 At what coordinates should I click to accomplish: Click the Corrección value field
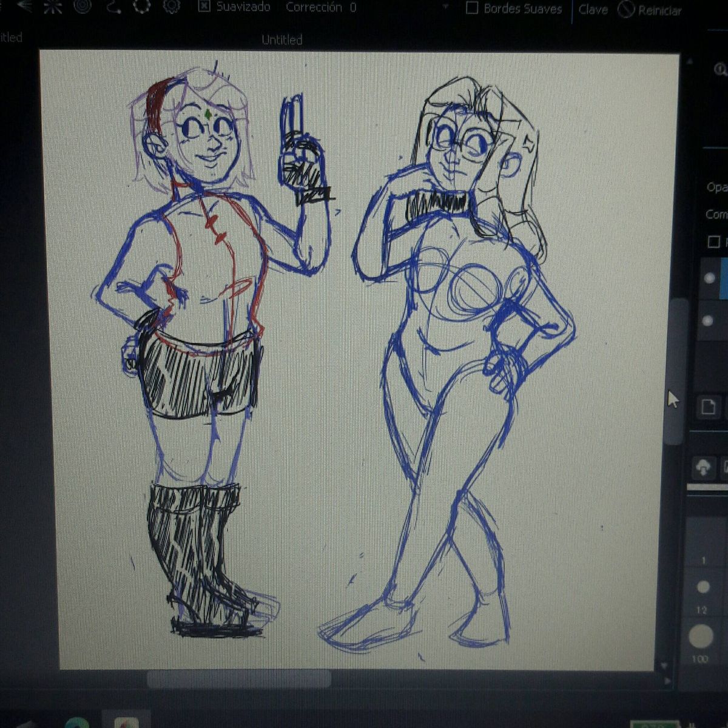pyautogui.click(x=354, y=7)
